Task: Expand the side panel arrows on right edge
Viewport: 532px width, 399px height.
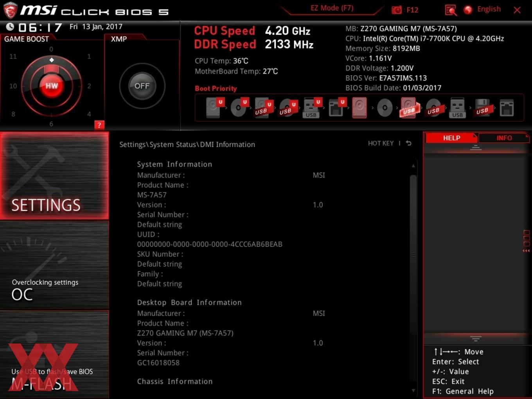Action: point(526,251)
